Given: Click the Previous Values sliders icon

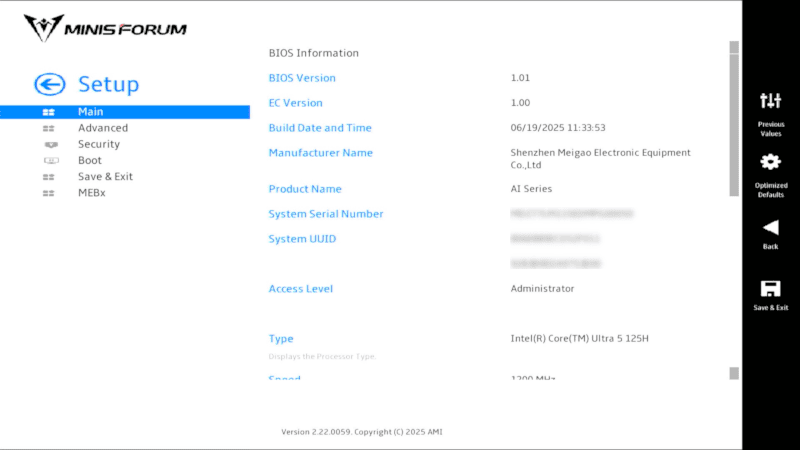Looking at the screenshot, I should point(770,101).
